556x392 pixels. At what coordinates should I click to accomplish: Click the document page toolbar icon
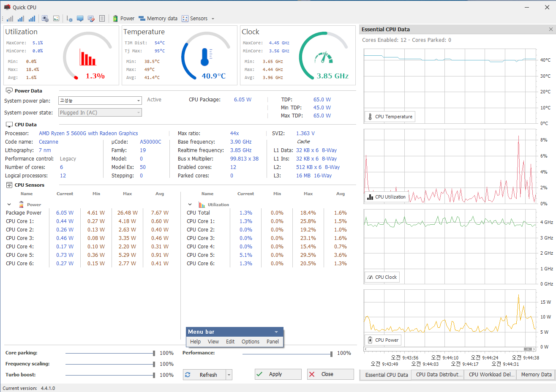(102, 19)
